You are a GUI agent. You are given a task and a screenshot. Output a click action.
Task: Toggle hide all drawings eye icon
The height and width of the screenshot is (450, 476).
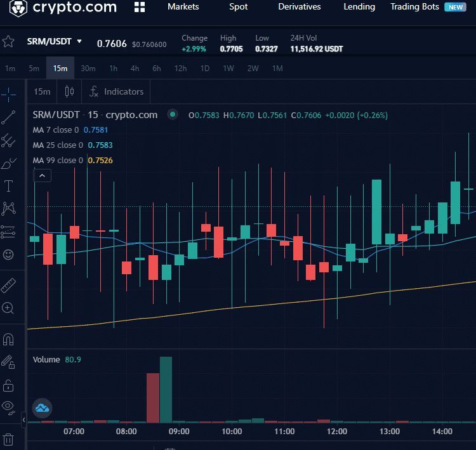[x=8, y=408]
